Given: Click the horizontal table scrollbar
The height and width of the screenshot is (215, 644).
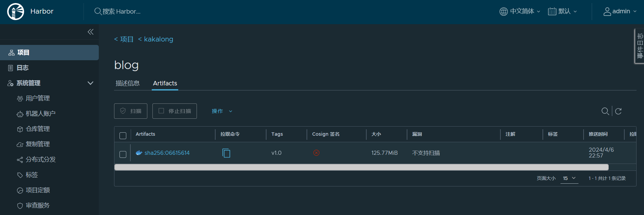Looking at the screenshot, I should 361,167.
